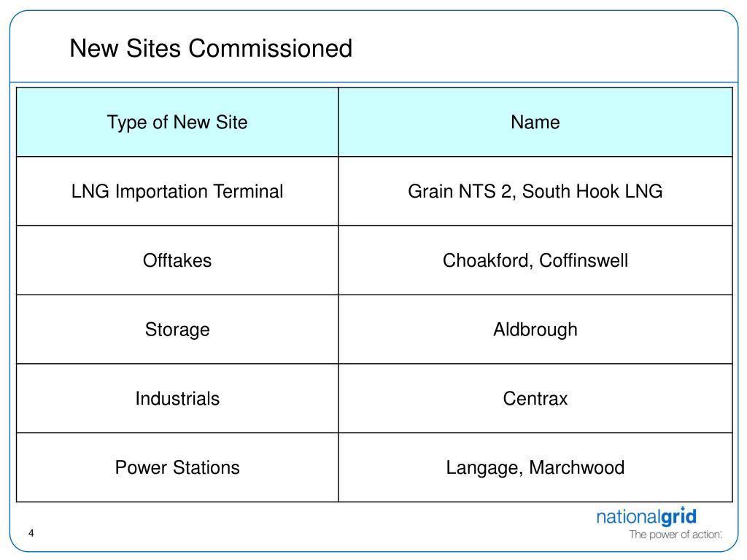This screenshot has width=747, height=560.
Task: Select the Industrials cell
Action: point(177,399)
